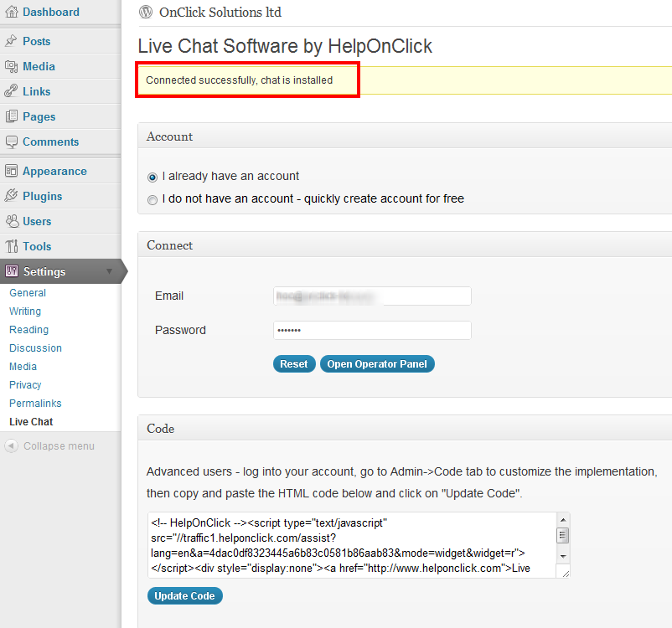
Task: Select 'I do not have an account' option
Action: pyautogui.click(x=152, y=199)
